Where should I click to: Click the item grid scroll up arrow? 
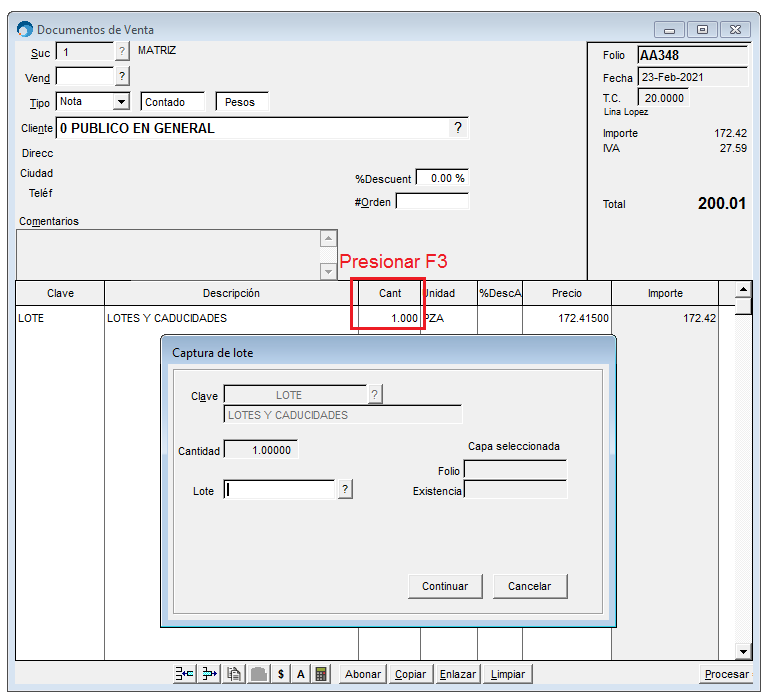743,289
